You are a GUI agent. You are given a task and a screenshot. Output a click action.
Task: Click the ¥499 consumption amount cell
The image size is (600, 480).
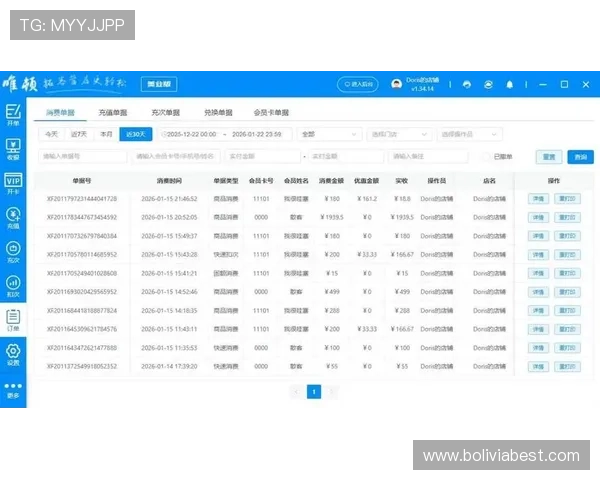point(332,292)
